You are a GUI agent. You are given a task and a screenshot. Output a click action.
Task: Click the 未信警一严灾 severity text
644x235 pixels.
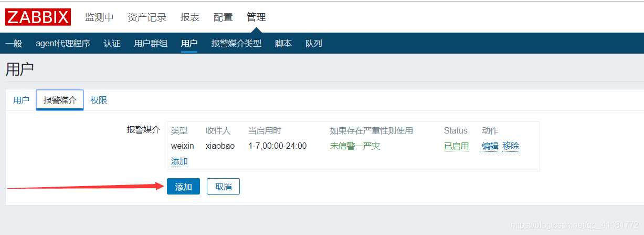click(355, 146)
